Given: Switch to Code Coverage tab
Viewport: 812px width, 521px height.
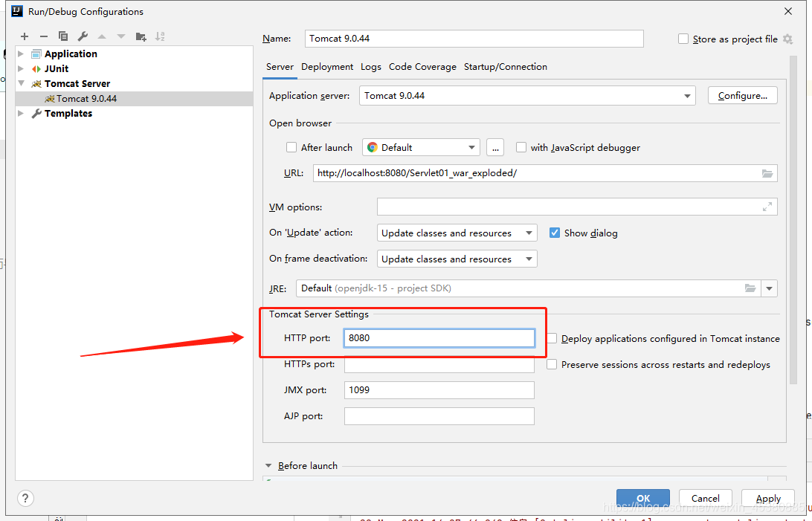Looking at the screenshot, I should tap(422, 67).
